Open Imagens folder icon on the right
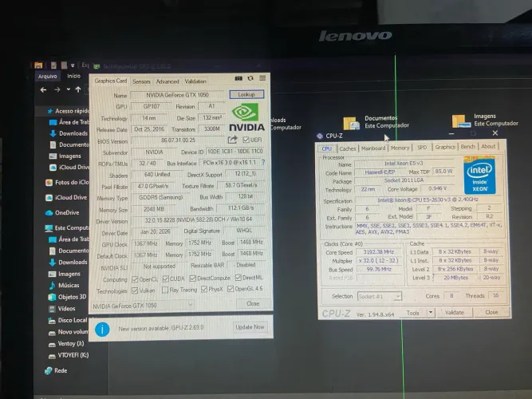 coord(461,120)
